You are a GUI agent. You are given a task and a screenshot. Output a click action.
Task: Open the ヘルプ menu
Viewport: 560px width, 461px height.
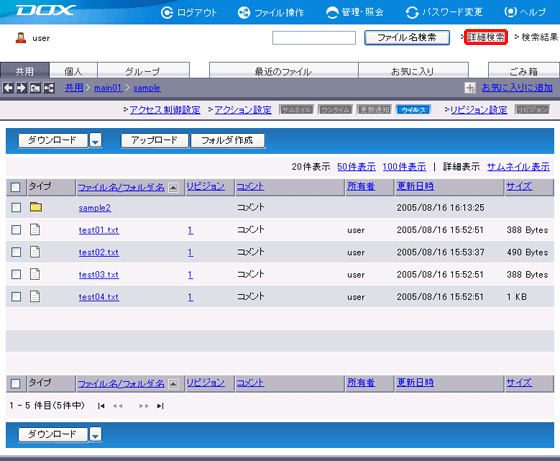point(525,12)
